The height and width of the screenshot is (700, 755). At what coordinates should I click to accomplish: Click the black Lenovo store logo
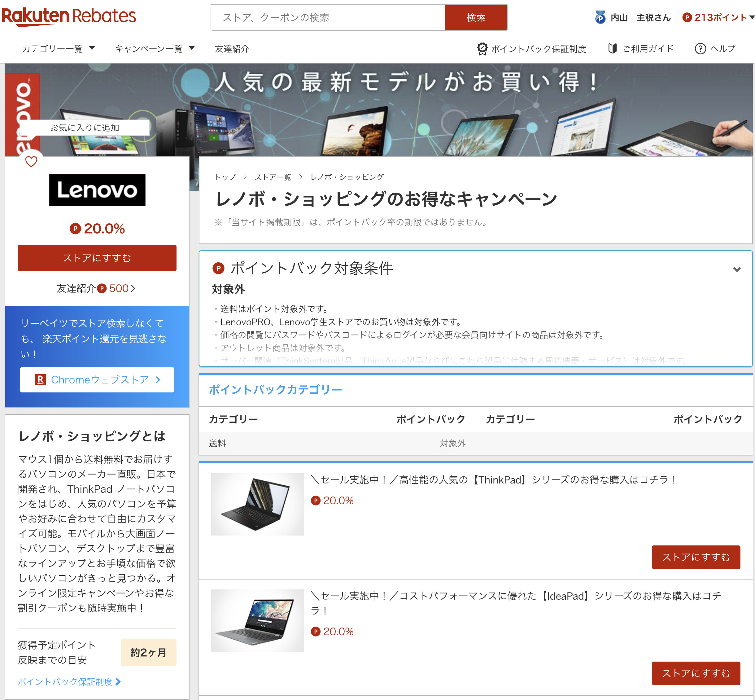point(97,190)
